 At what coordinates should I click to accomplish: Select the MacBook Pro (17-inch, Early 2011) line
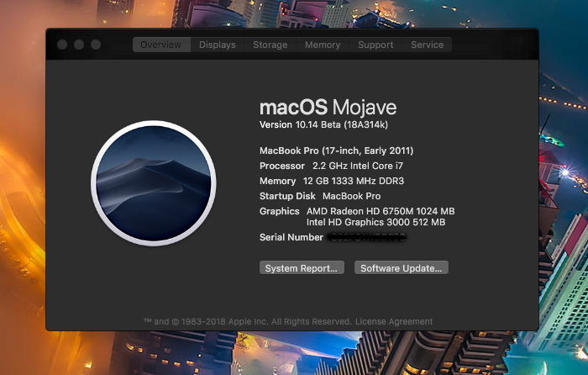point(336,151)
